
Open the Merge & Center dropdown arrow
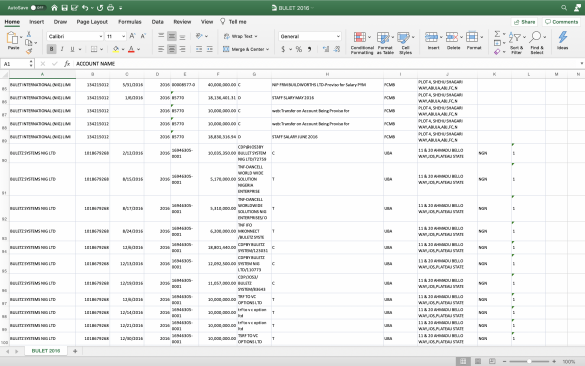268,49
